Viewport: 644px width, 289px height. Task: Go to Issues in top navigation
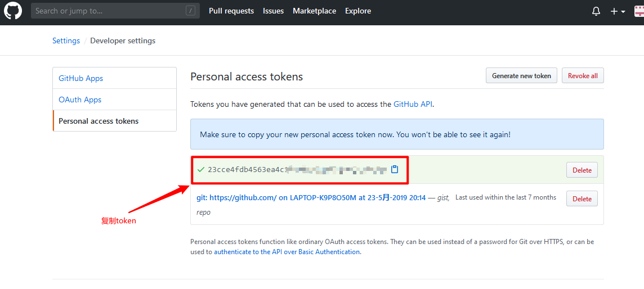pos(273,11)
